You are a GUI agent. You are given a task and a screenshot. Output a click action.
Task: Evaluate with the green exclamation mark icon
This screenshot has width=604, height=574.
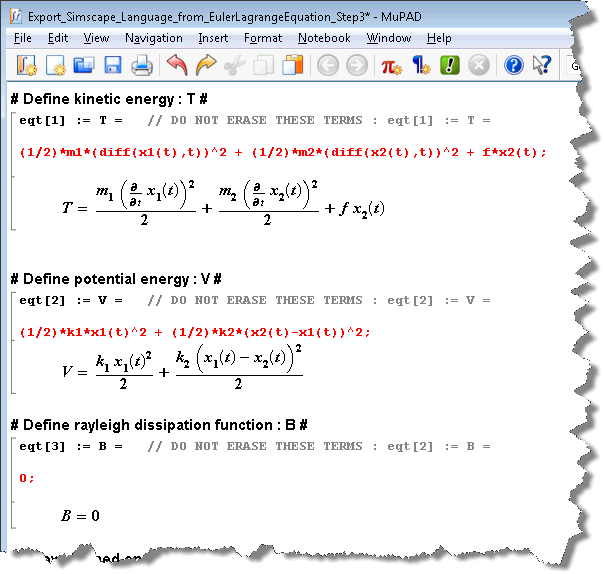(x=450, y=66)
